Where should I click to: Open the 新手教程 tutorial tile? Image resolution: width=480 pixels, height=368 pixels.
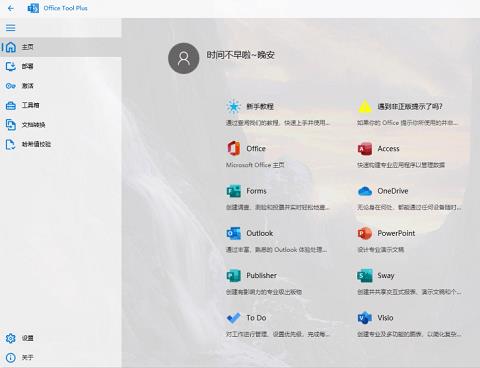click(x=277, y=113)
